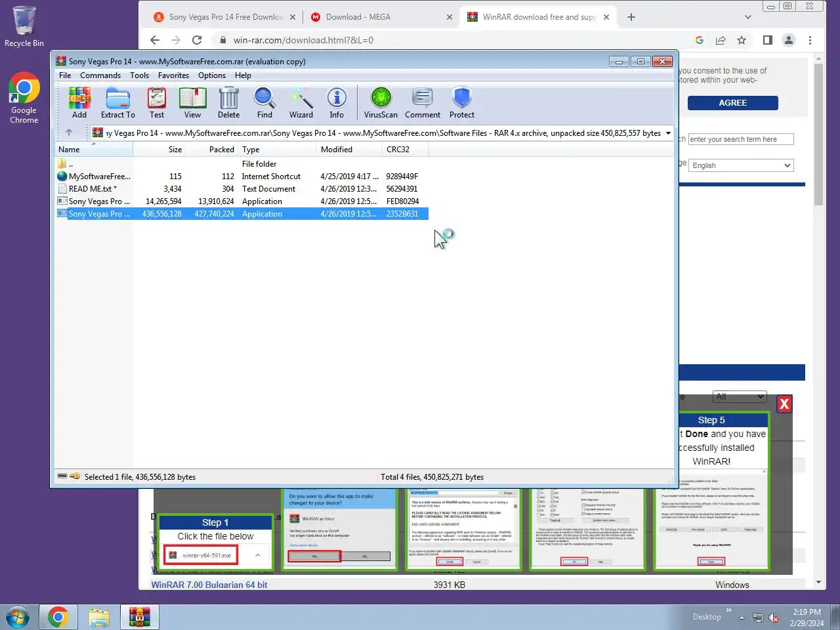Screen dimensions: 840x630
Task: Click the drive icon in WinRAR status bar
Action: tap(62, 476)
